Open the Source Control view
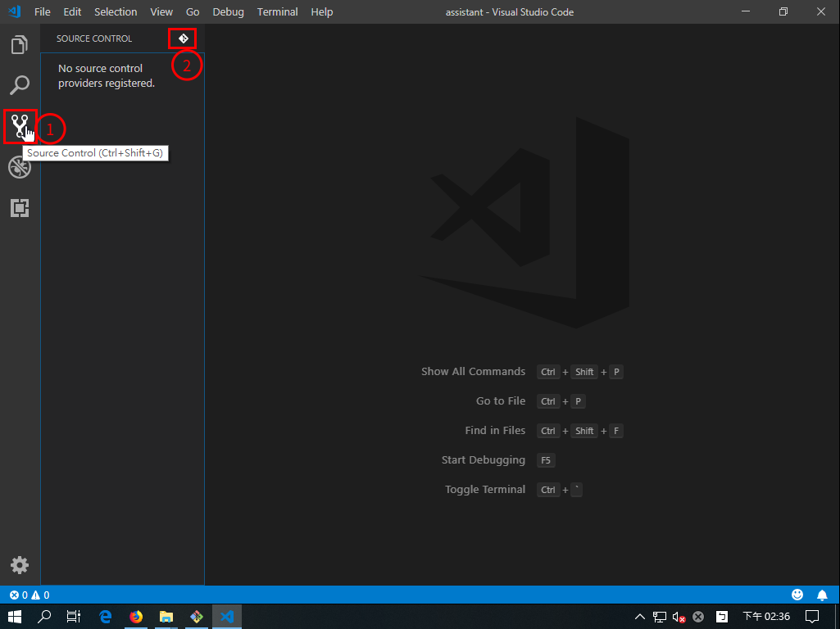 coord(20,126)
